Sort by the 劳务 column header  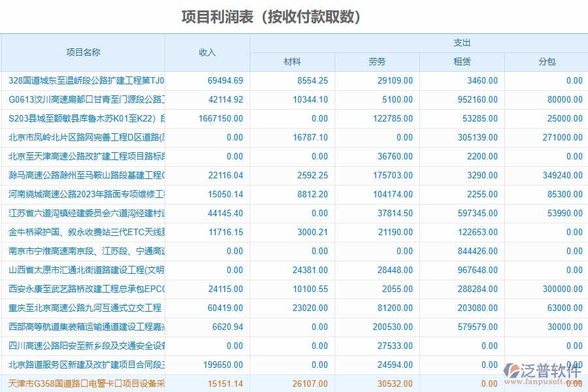(377, 62)
